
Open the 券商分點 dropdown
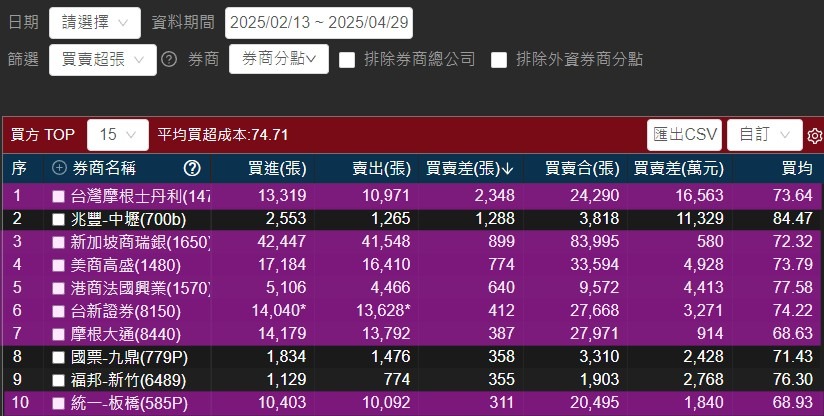tap(279, 59)
